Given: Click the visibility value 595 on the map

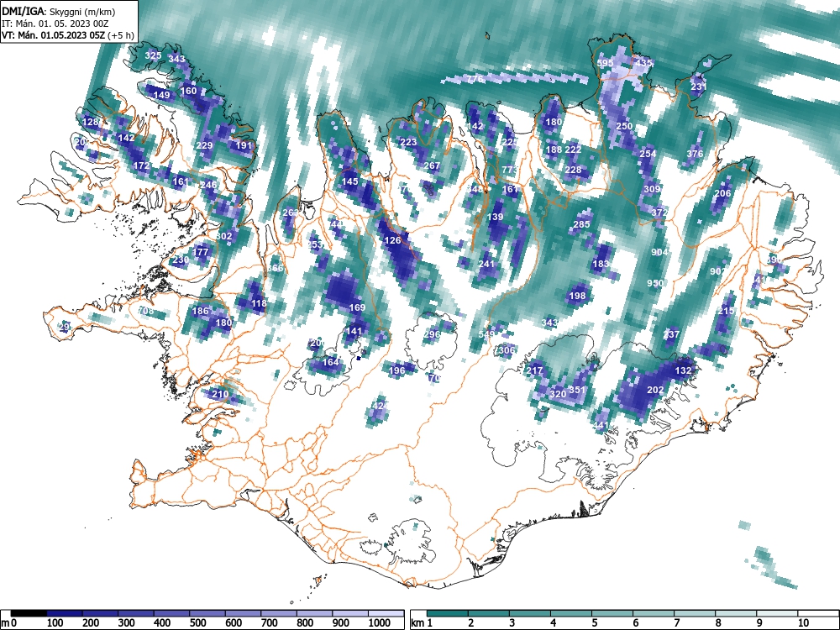Looking at the screenshot, I should click(606, 63).
